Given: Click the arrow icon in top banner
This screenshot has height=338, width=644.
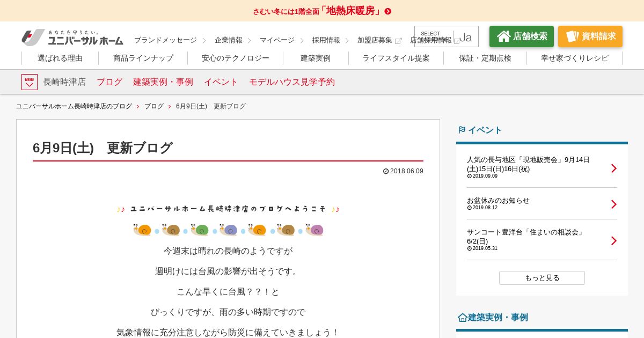Looking at the screenshot, I should 388,11.
